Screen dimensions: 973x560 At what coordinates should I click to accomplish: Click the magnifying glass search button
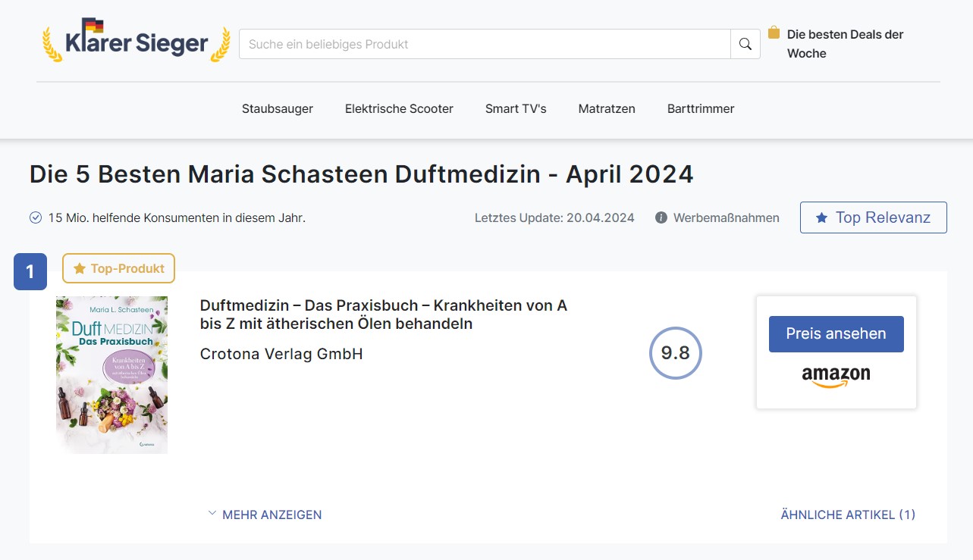point(745,44)
